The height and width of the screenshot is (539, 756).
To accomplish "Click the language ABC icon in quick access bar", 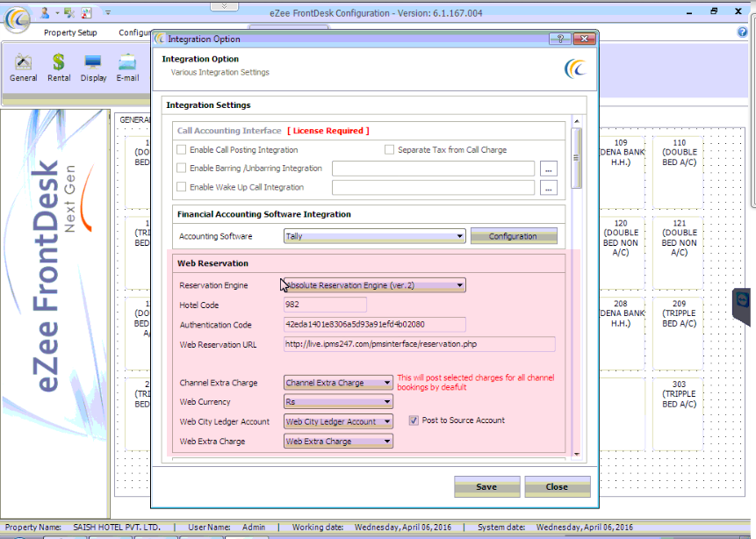I will pos(86,13).
